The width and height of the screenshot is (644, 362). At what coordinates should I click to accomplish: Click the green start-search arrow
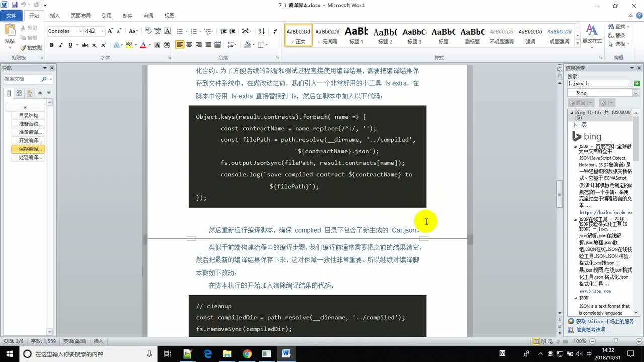pyautogui.click(x=637, y=83)
